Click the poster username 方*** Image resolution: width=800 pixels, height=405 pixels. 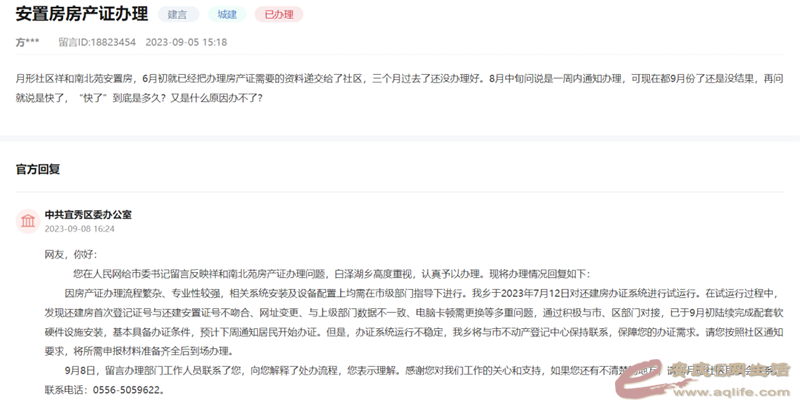(x=28, y=43)
